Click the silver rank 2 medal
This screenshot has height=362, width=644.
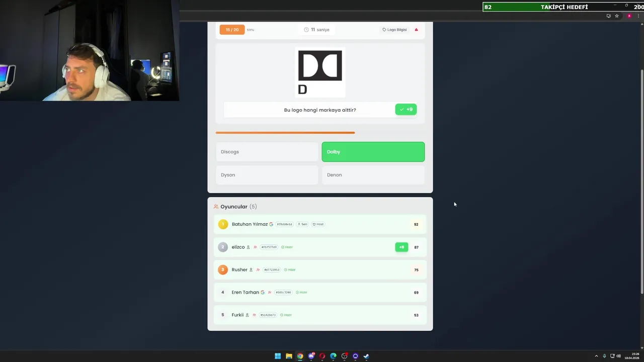coord(223,247)
